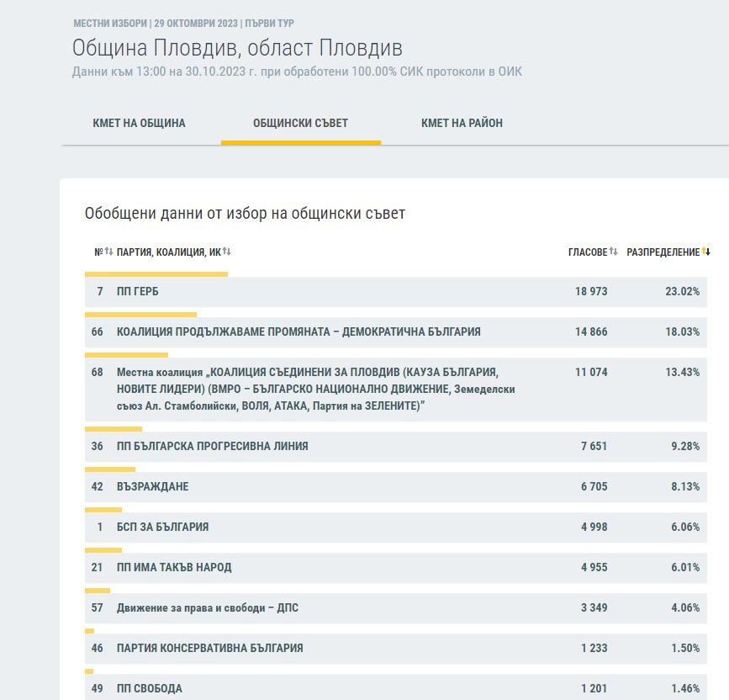Click votes value 3 349
The width and height of the screenshot is (729, 700).
[594, 608]
